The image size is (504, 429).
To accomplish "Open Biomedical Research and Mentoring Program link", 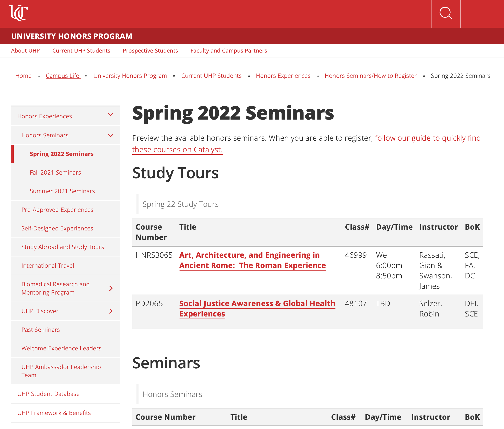I will pyautogui.click(x=55, y=288).
